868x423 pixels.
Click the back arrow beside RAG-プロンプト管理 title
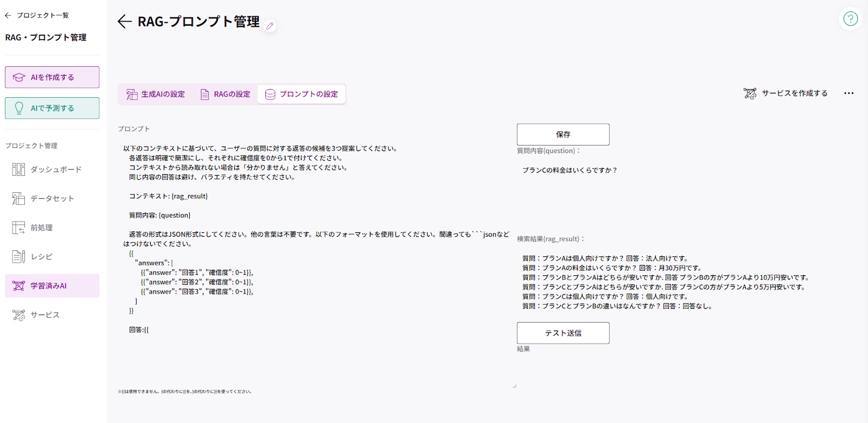click(124, 21)
